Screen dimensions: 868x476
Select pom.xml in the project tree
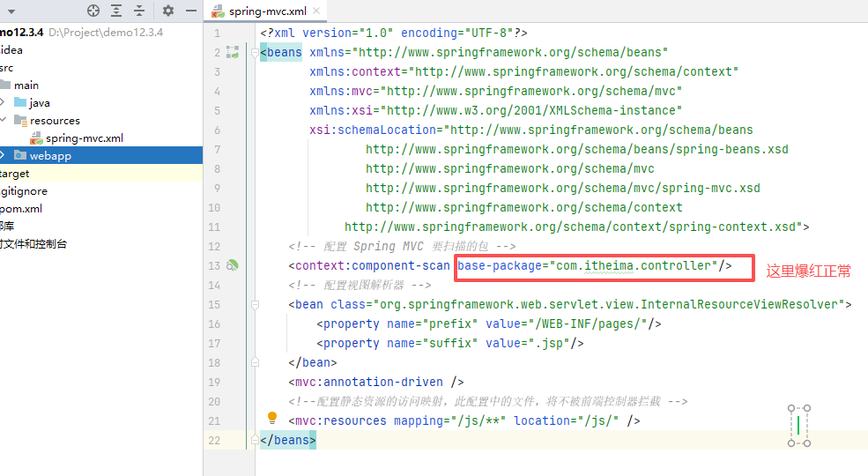(21, 209)
